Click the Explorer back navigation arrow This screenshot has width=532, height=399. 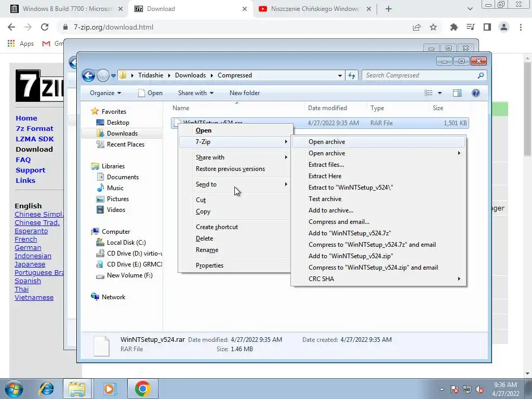88,75
